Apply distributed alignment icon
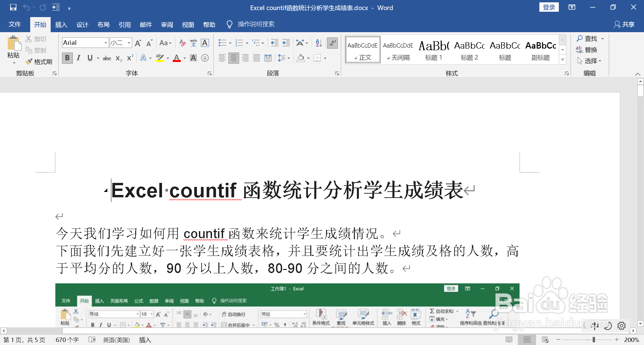The width and height of the screenshot is (644, 345). click(x=268, y=58)
